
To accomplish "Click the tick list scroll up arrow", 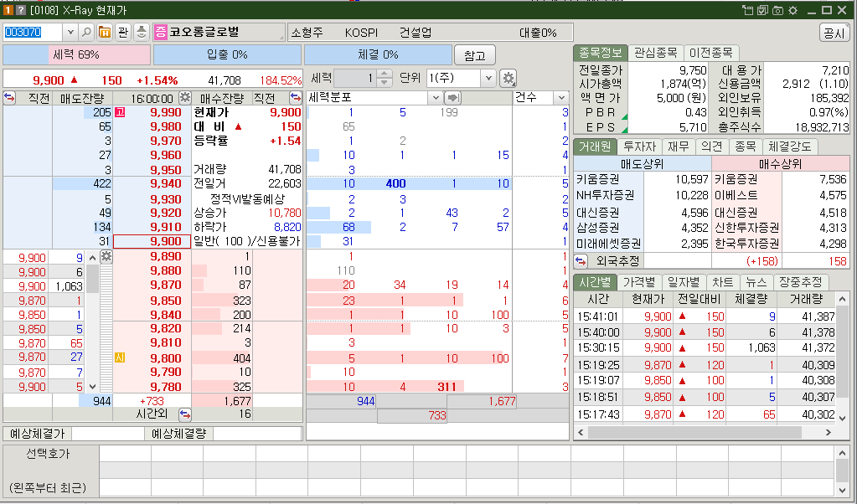I will 92,258.
